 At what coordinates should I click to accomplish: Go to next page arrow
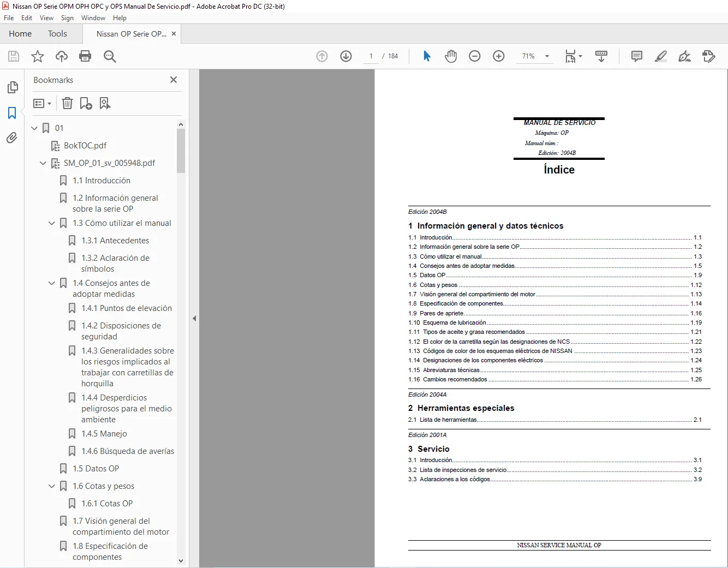point(346,56)
